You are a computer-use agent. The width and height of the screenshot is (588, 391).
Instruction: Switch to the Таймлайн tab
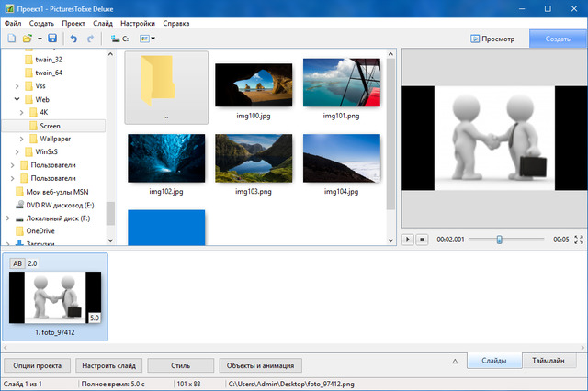coord(553,362)
